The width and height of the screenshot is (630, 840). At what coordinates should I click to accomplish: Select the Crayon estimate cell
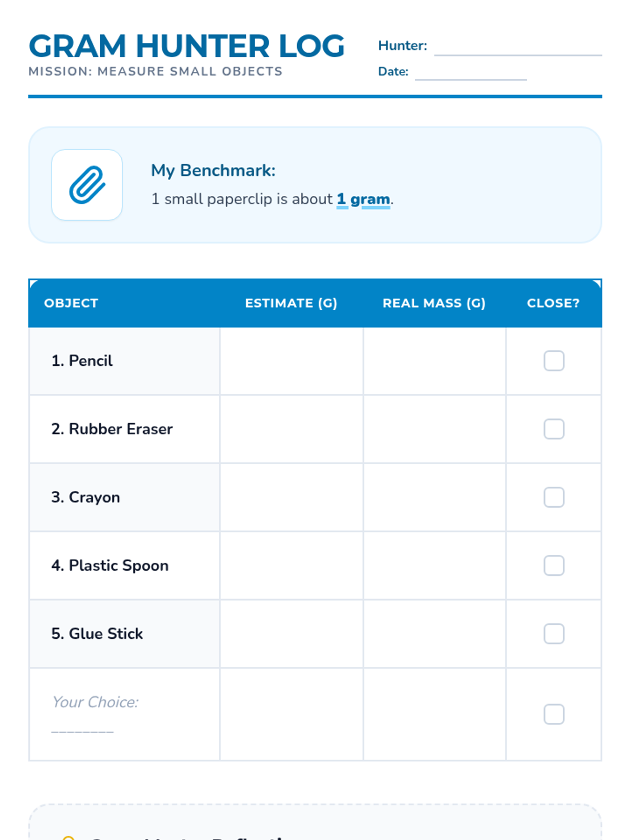[291, 497]
